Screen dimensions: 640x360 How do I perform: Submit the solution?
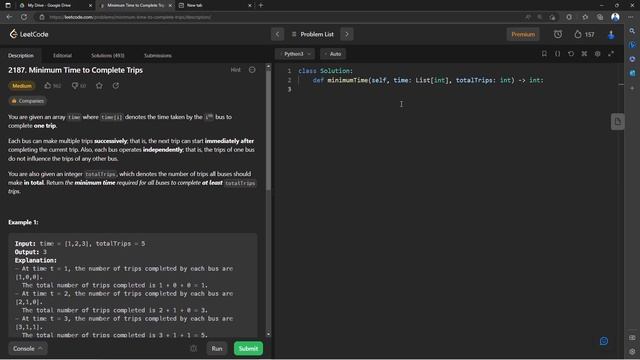click(248, 349)
